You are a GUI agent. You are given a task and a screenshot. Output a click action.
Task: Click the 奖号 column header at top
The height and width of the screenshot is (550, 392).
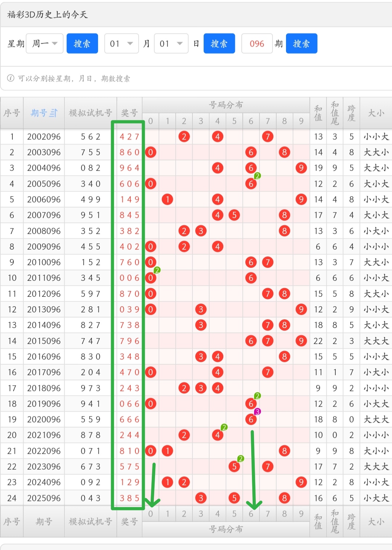click(x=129, y=113)
